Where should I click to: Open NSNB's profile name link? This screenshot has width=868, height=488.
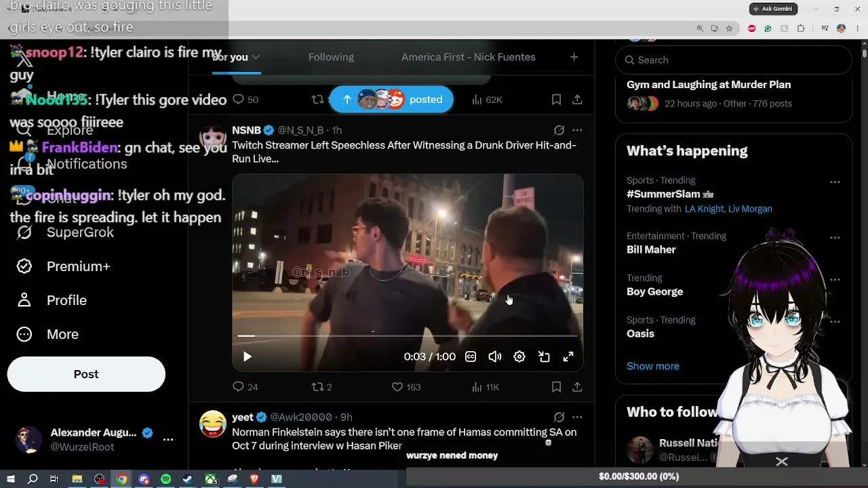pos(246,130)
